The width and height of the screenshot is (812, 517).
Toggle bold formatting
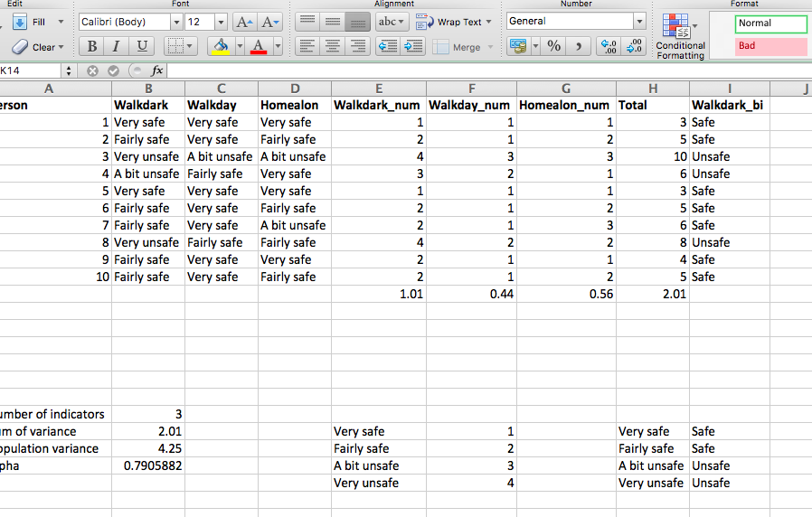coord(92,46)
